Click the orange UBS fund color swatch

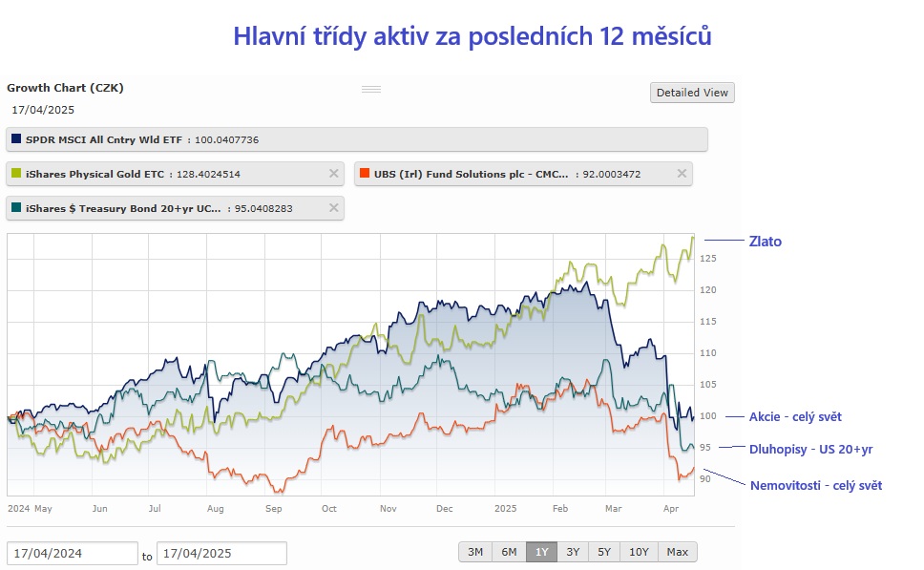pos(365,174)
